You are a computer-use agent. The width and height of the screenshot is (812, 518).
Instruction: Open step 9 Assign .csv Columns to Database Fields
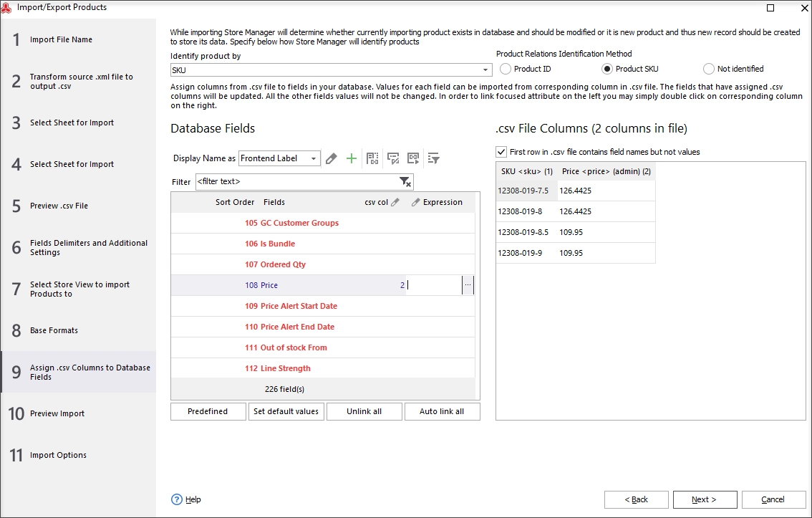(77, 372)
